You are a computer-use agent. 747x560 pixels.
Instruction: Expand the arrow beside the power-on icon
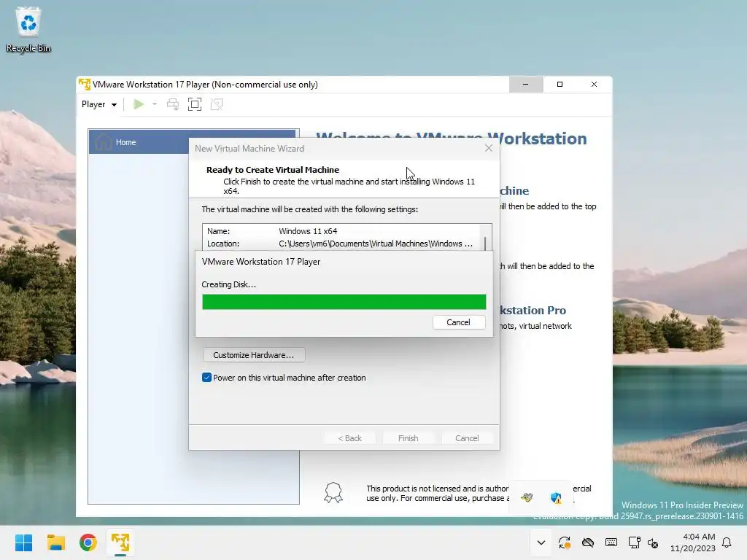155,104
